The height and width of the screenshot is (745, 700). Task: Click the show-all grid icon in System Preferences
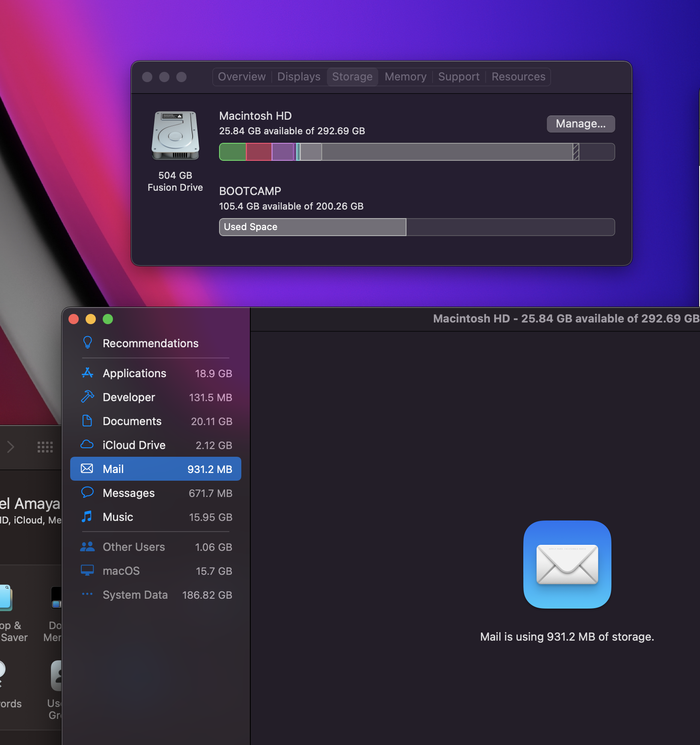(45, 447)
